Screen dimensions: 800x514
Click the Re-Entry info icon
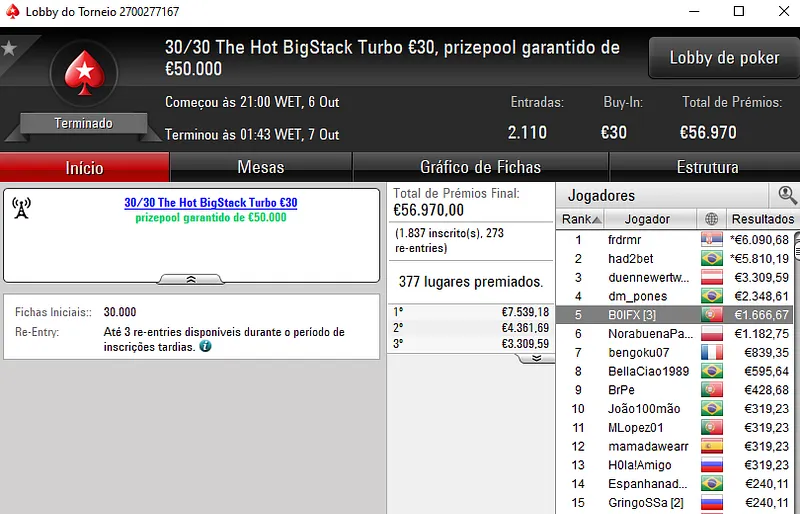205,347
